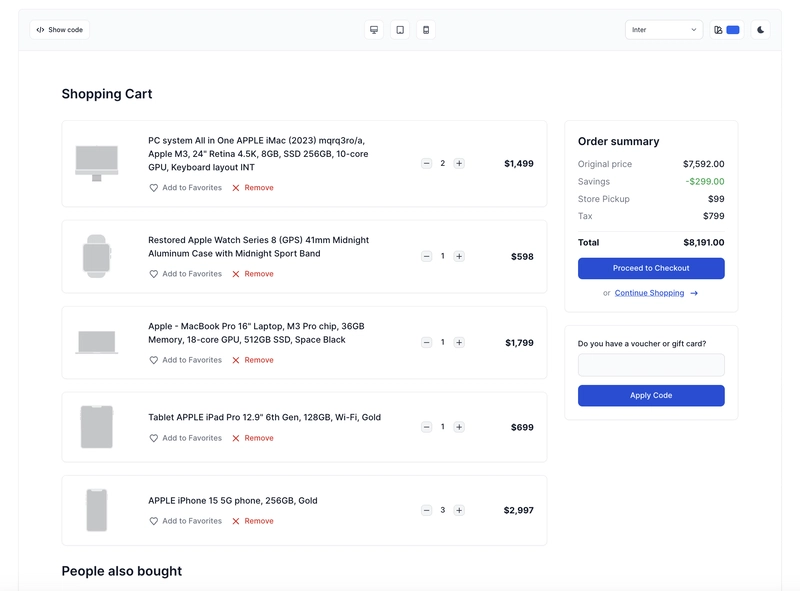Add MacBook Pro to Favorites

tap(186, 360)
